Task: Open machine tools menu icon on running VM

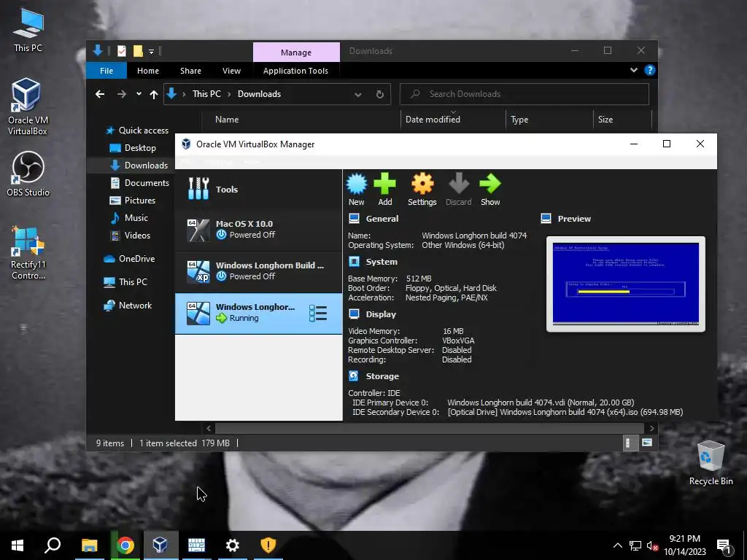Action: 318,314
